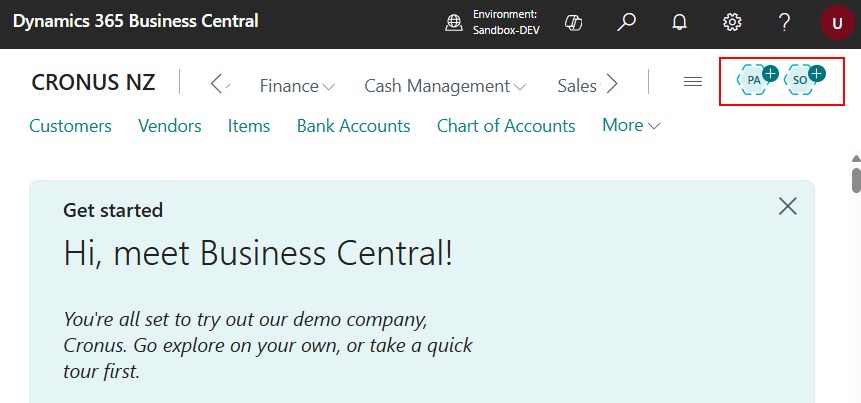The height and width of the screenshot is (403, 861).
Task: Open the help question mark
Action: pos(784,23)
